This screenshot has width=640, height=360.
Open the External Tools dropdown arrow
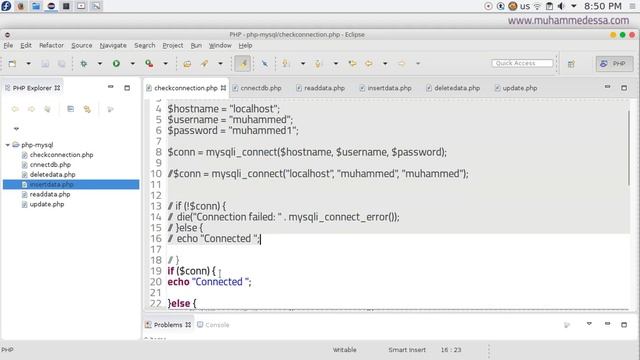tap(165, 64)
